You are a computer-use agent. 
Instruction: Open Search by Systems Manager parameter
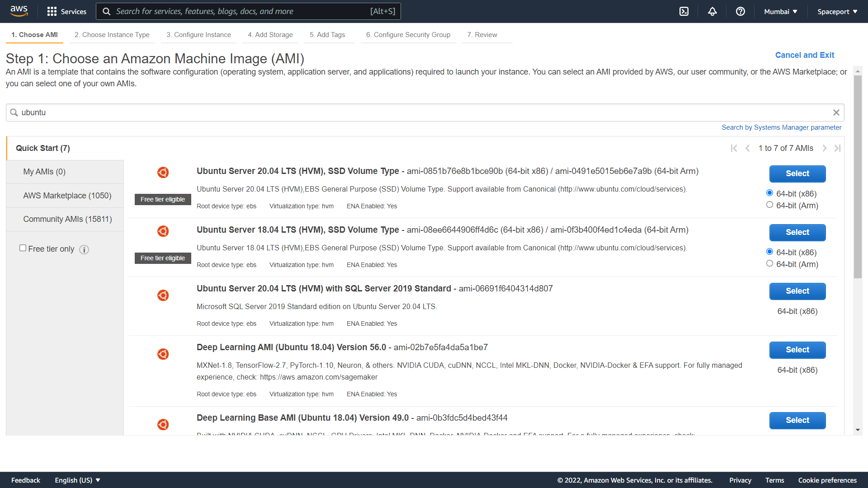pos(781,127)
